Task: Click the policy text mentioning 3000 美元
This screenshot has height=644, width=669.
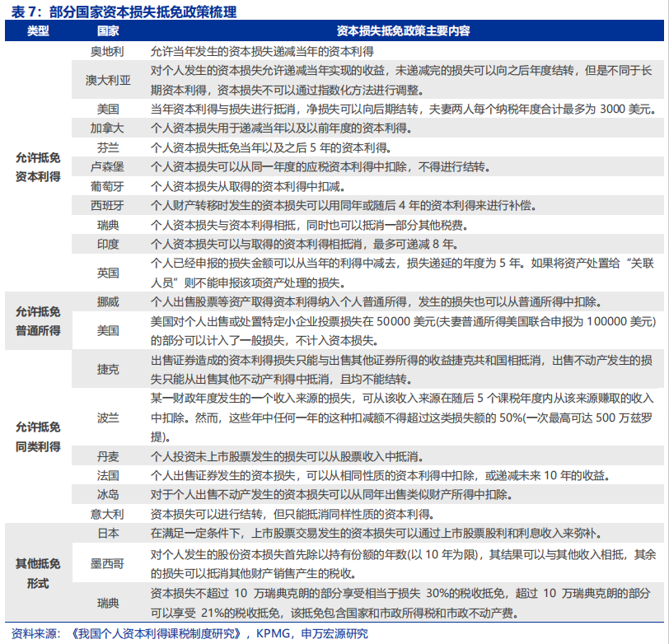Action: point(403,110)
